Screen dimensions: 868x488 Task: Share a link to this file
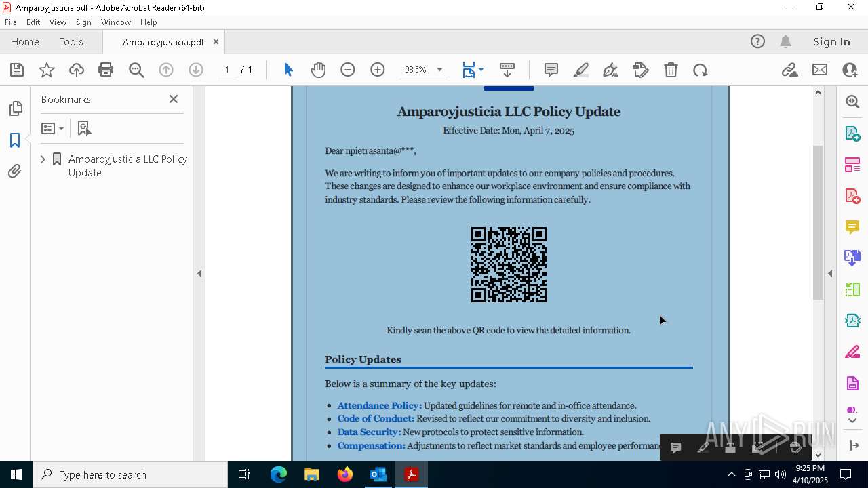point(789,70)
